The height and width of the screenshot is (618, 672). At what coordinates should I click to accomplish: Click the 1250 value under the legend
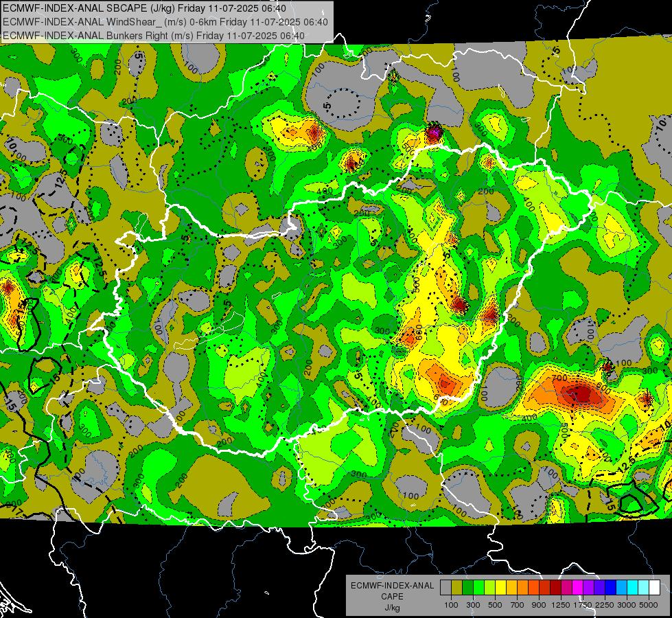(561, 605)
